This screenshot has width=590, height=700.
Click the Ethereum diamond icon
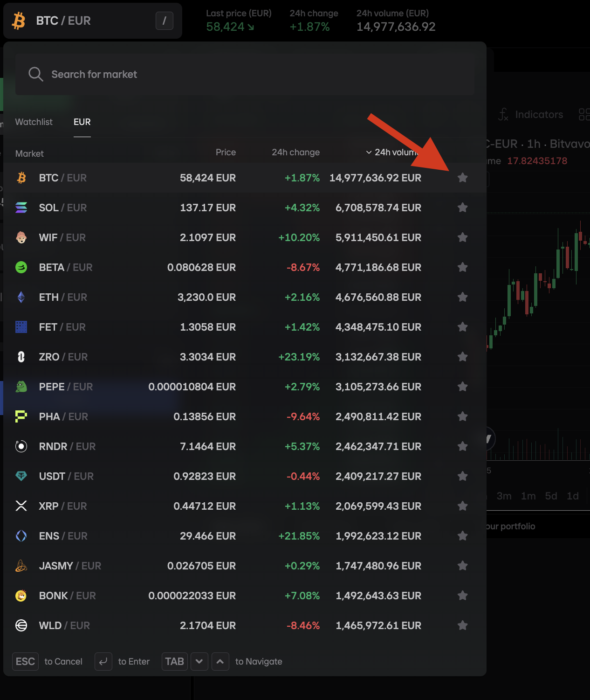[x=21, y=297]
